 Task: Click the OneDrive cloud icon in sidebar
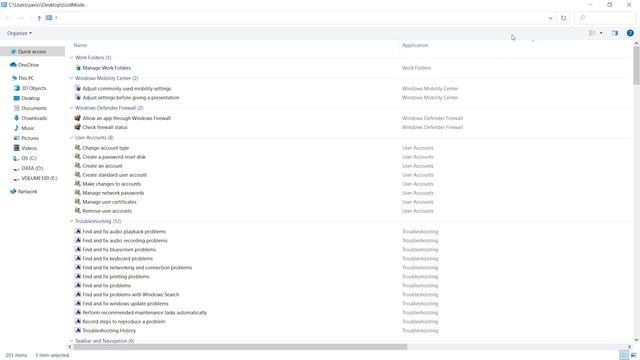(13, 64)
